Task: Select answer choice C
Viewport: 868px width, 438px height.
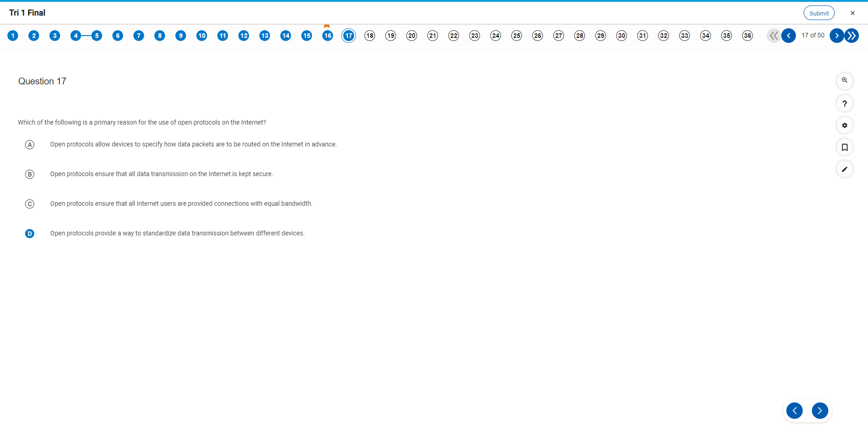Action: point(30,204)
